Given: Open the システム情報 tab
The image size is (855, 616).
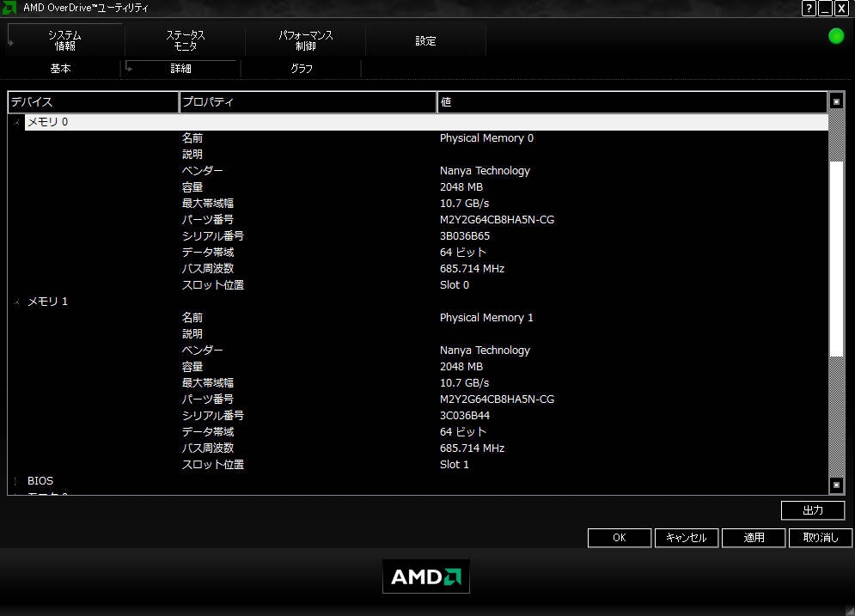Looking at the screenshot, I should coord(65,40).
